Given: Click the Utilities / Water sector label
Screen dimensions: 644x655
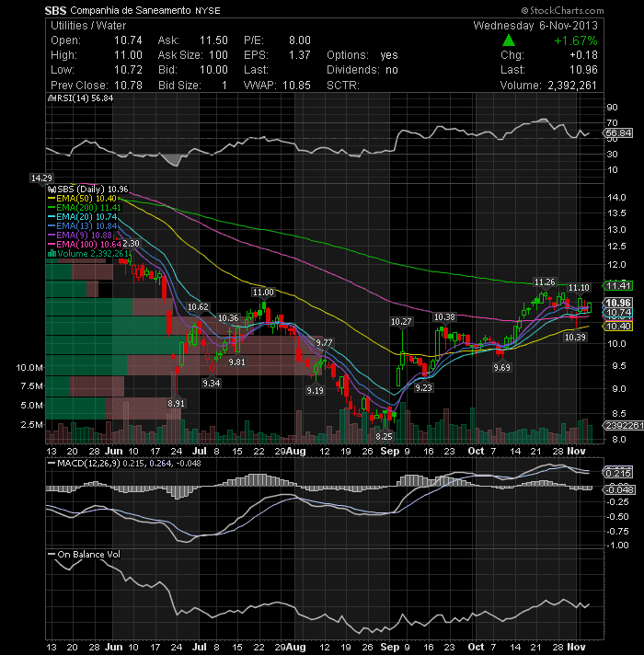Looking at the screenshot, I should coord(88,26).
